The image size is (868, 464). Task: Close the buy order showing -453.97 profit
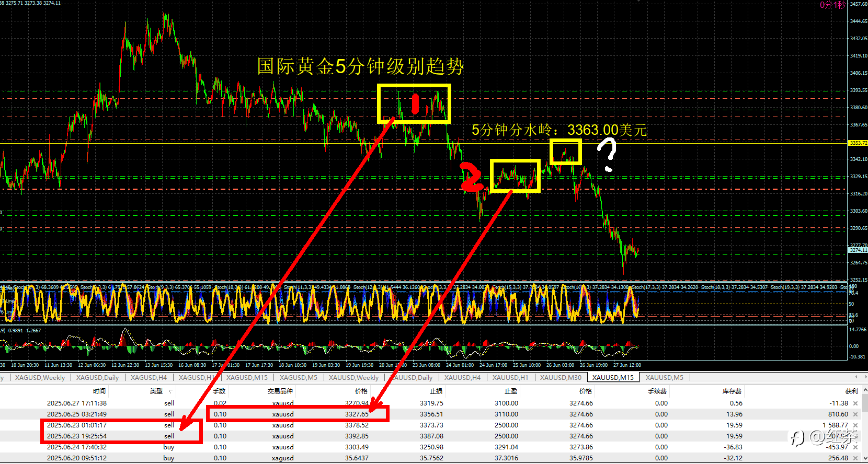[x=855, y=447]
